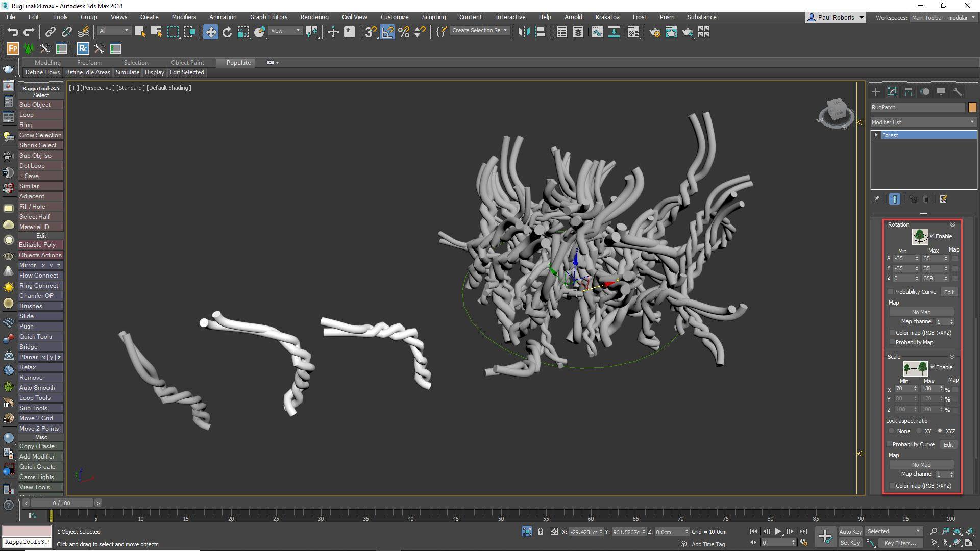Select the Rotate tool in toolbar
This screenshot has width=980, height=551.
227,32
